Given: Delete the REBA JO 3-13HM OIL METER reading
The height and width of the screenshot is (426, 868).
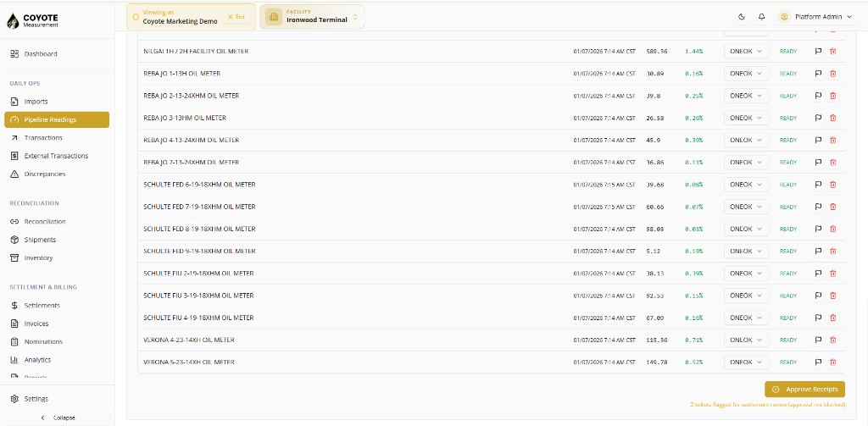Looking at the screenshot, I should (x=832, y=118).
